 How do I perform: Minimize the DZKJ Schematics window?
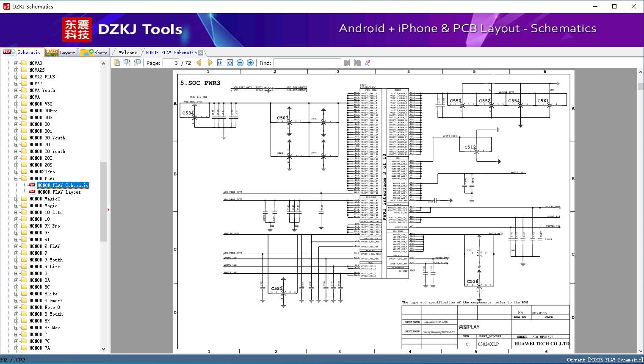point(595,6)
